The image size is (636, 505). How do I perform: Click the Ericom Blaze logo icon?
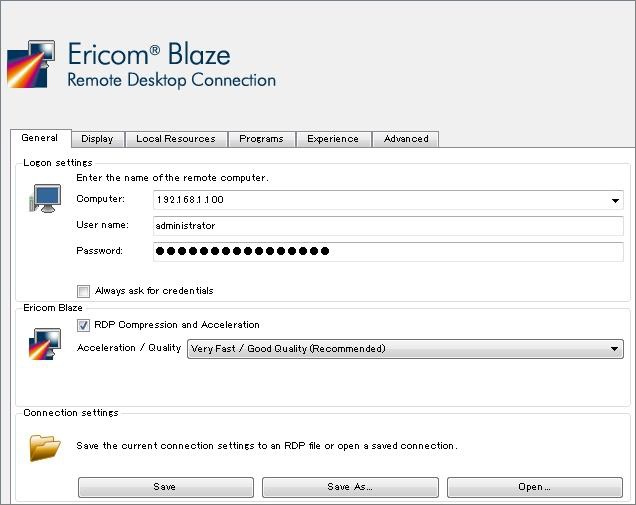pos(30,64)
